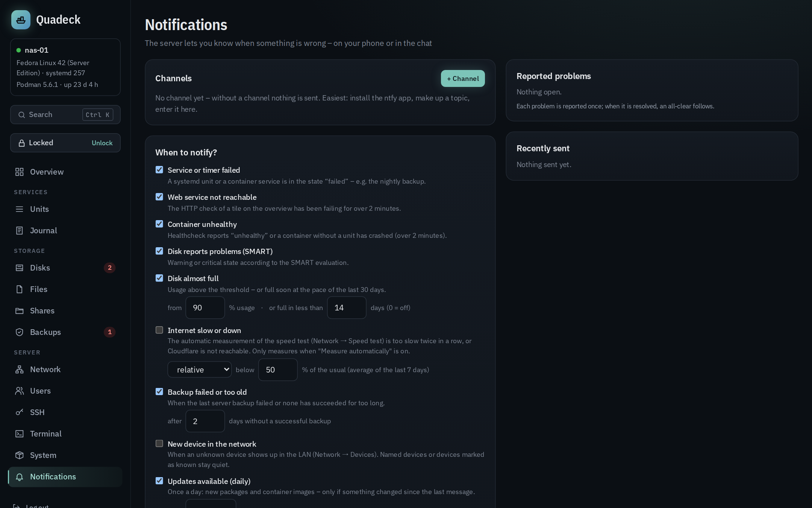
Task: Uncheck Web service not reachable
Action: point(159,197)
